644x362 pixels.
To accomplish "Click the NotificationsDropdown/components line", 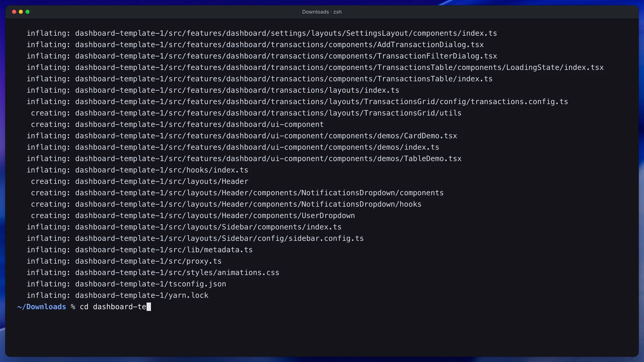I will (x=237, y=193).
